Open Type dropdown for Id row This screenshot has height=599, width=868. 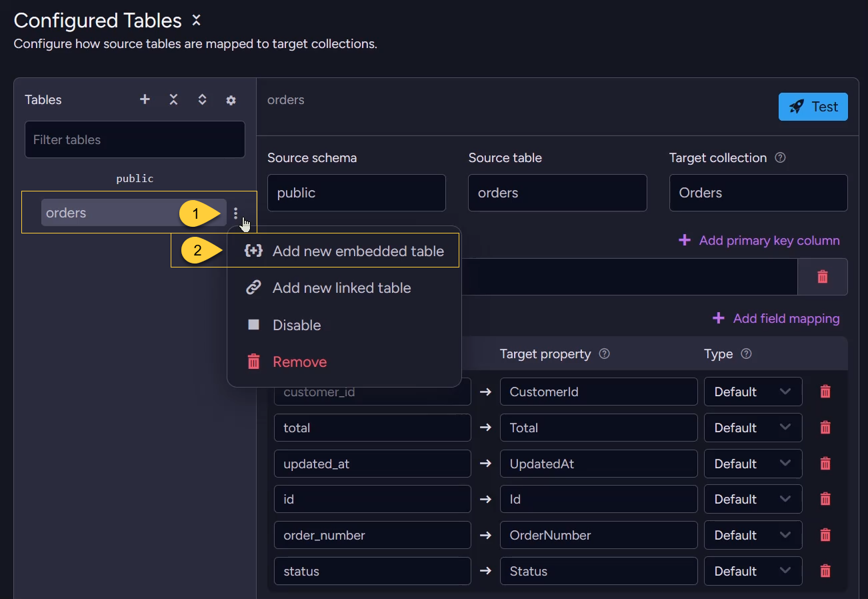[x=753, y=499]
